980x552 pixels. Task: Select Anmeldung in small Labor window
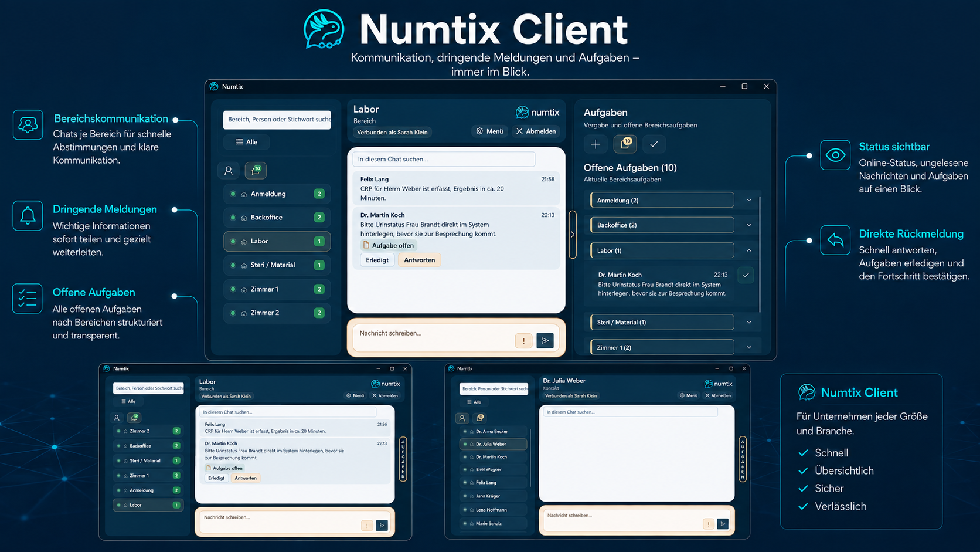148,490
